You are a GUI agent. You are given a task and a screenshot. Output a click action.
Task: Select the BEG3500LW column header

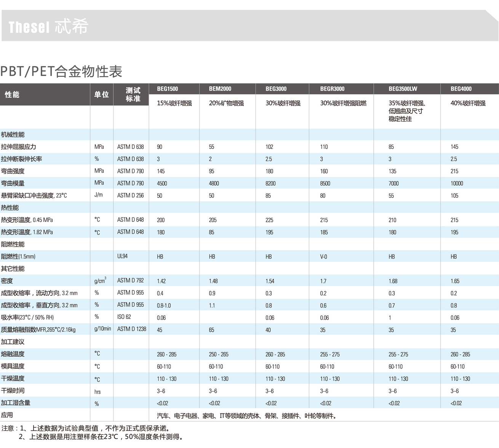pyautogui.click(x=403, y=89)
